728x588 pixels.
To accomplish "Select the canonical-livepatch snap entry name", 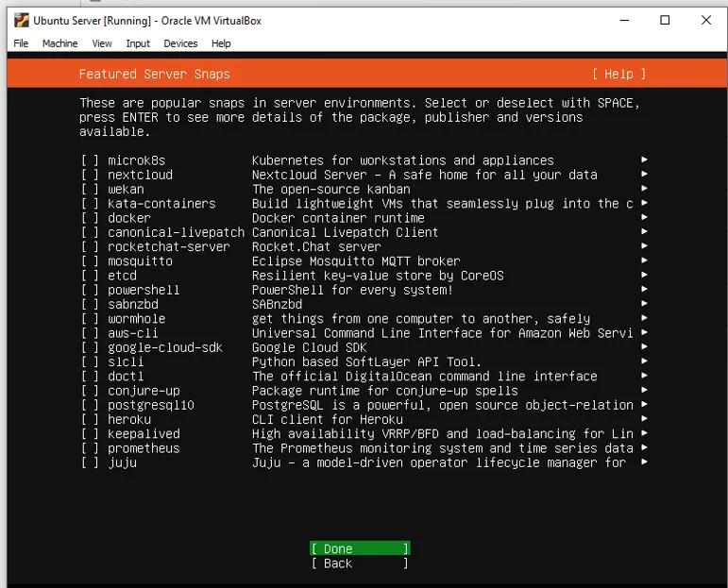I will [x=168, y=232].
